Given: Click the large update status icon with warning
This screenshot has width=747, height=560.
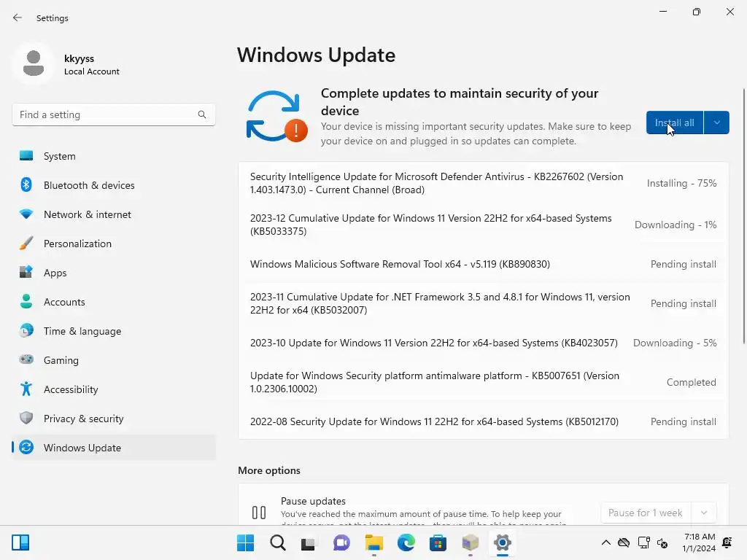Looking at the screenshot, I should click(x=276, y=117).
